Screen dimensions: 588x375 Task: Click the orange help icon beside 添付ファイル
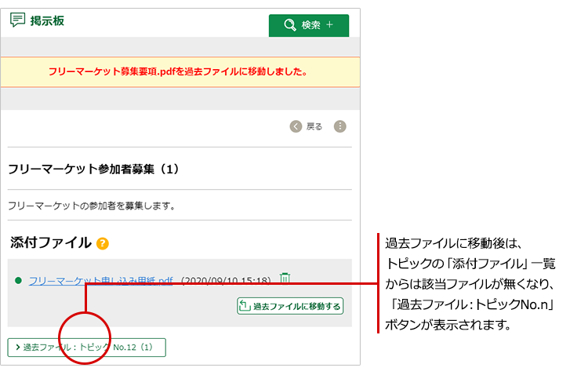pyautogui.click(x=103, y=244)
